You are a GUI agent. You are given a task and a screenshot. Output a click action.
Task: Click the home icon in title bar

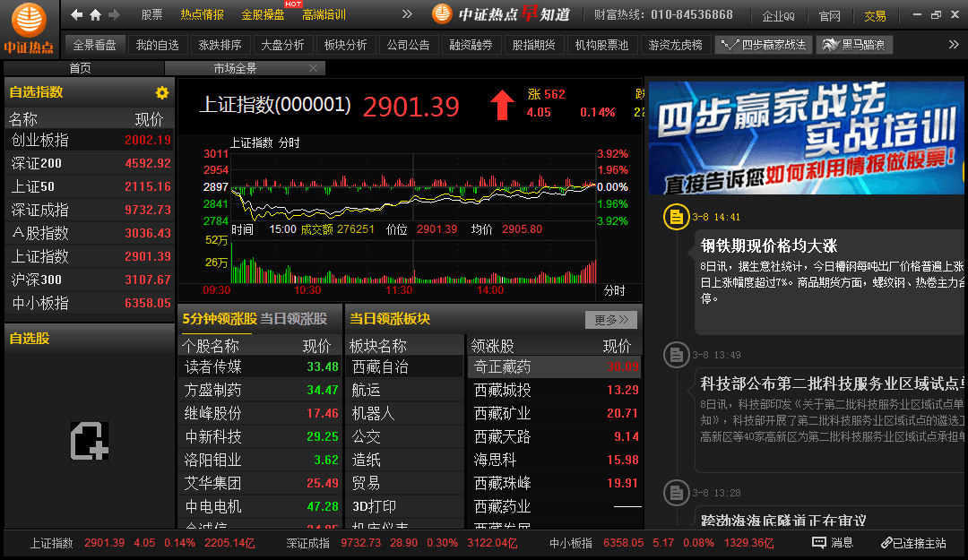pyautogui.click(x=95, y=15)
